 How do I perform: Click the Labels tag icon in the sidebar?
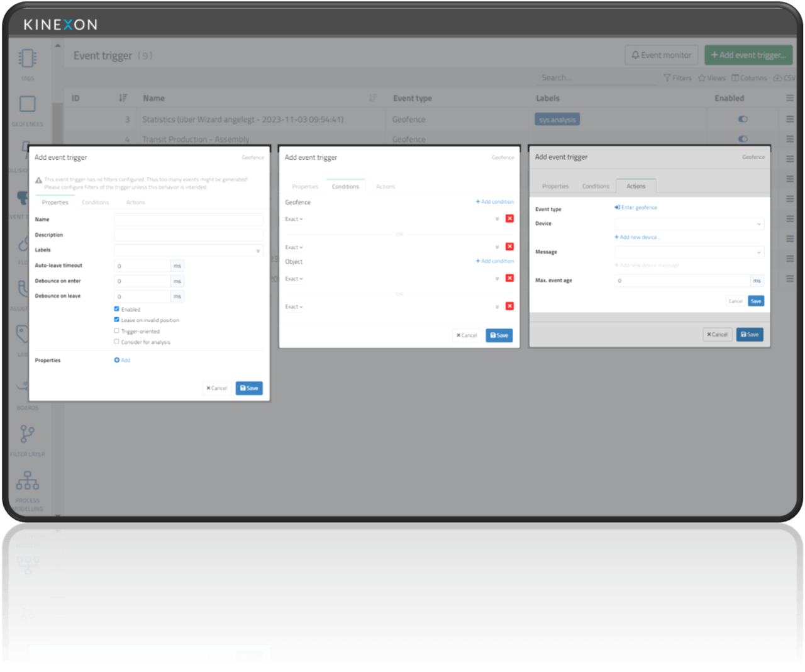(x=23, y=333)
